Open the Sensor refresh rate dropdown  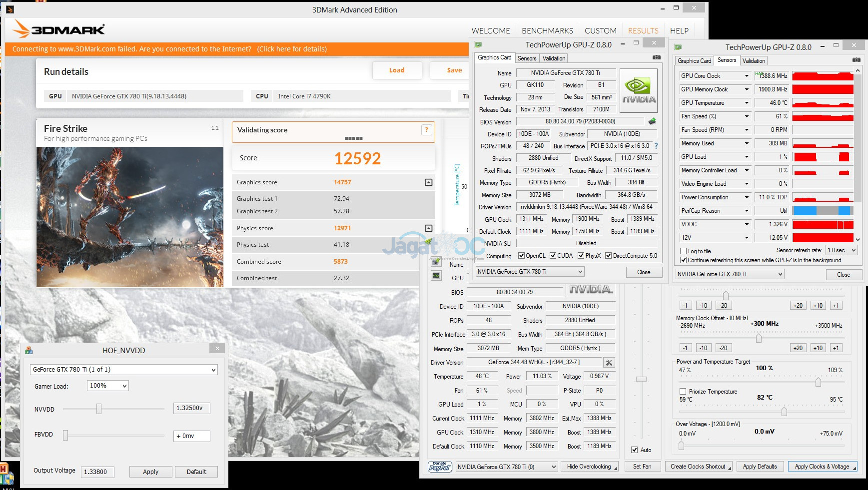842,250
